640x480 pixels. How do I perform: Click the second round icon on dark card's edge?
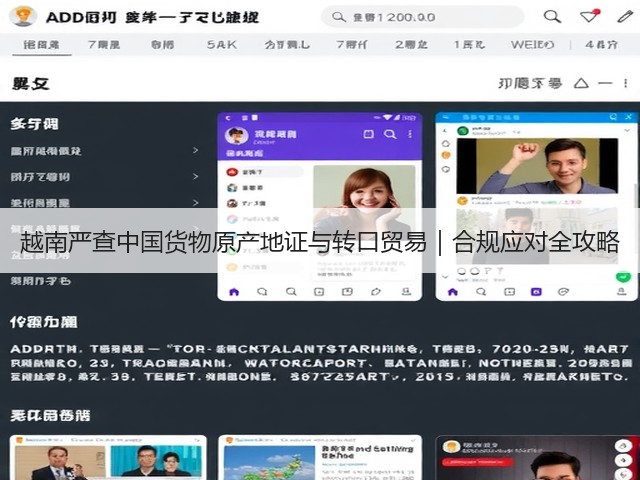[623, 460]
